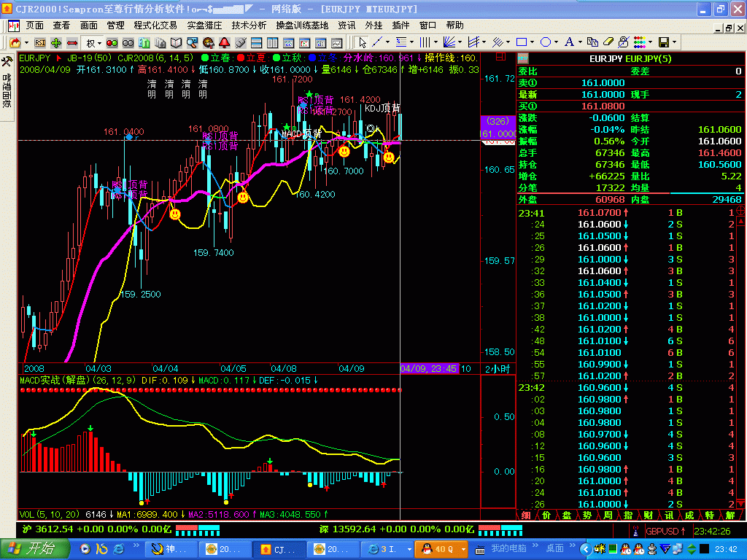Switch to the 解 tab in quote panel
747x560 pixels.
730,516
